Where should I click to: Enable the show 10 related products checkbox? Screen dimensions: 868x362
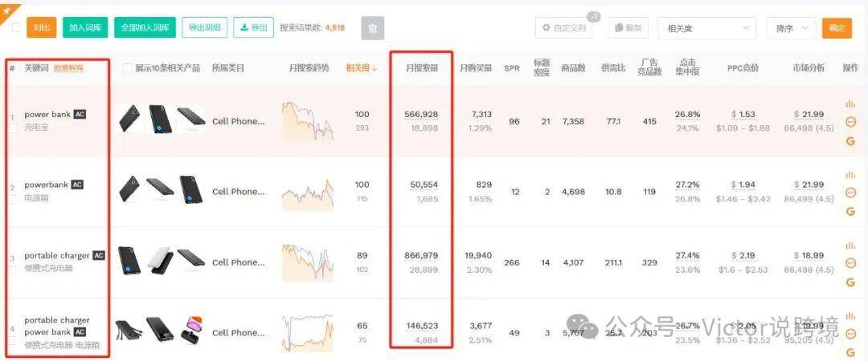127,68
